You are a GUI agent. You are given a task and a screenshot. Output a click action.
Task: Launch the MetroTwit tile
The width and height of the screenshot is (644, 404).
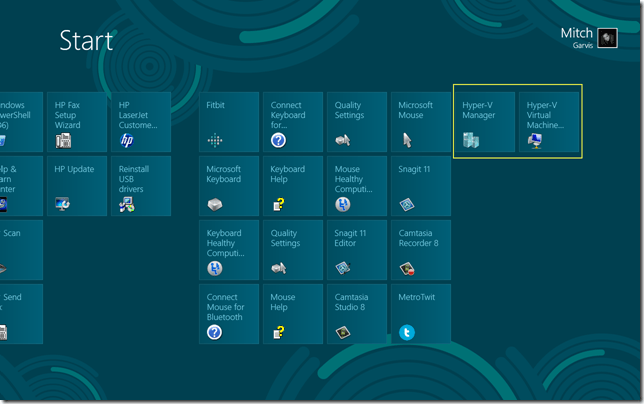click(421, 314)
